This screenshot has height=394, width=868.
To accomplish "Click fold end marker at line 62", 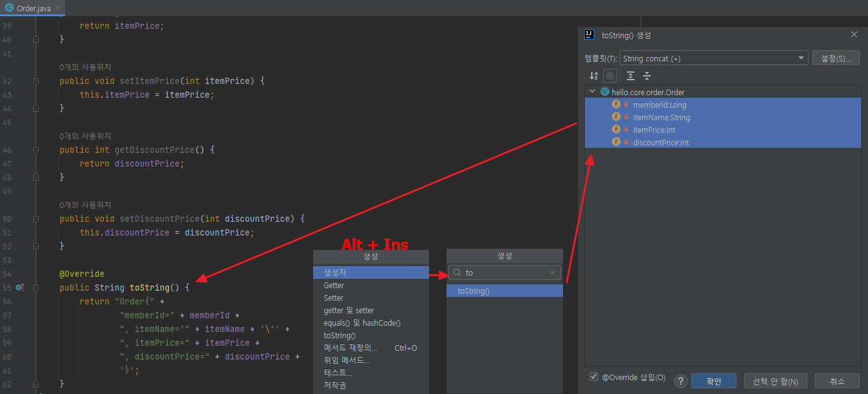I will pos(36,383).
